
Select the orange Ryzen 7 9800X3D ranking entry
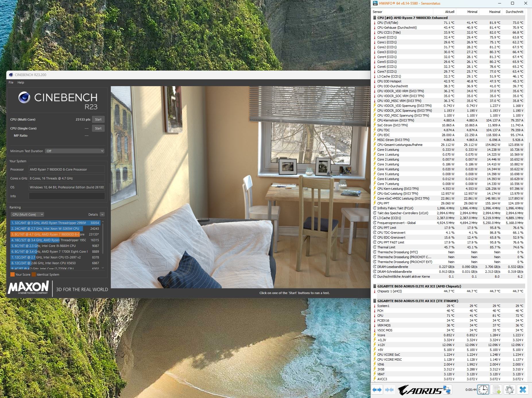(x=55, y=234)
